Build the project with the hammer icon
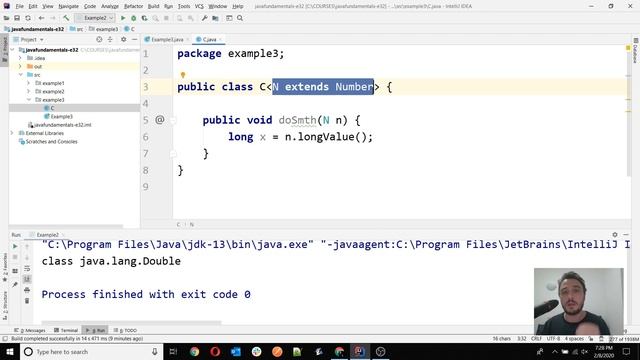640x360 pixels. tap(66, 18)
